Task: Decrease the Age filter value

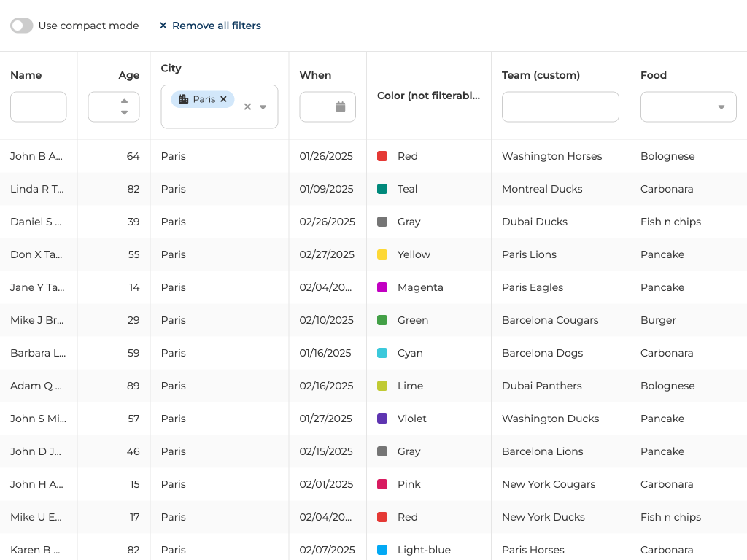Action: point(125,112)
